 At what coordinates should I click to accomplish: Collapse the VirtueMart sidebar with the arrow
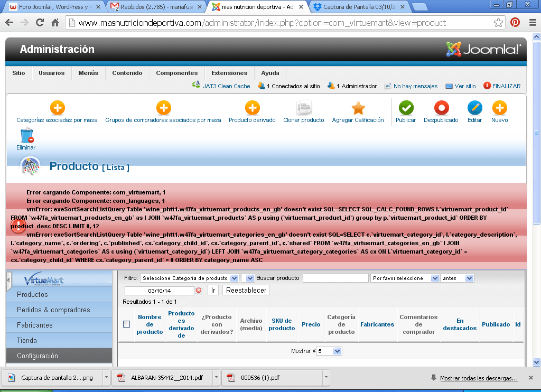point(8,280)
